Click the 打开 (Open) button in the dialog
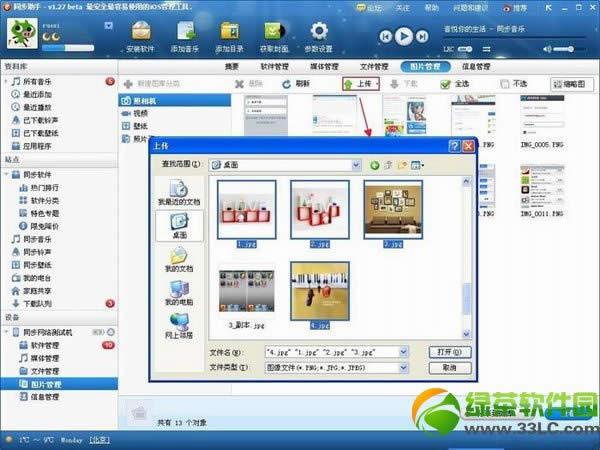600x450 pixels. (x=450, y=352)
